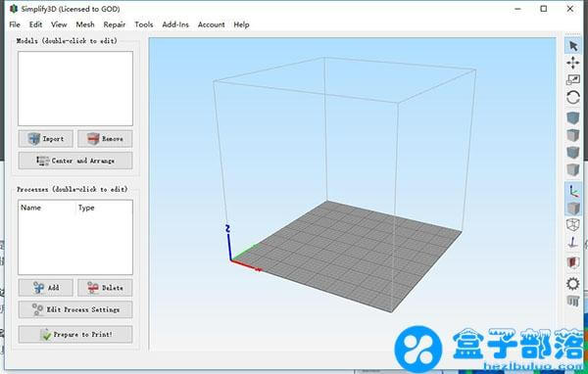
Task: Open the Add-Ins menu
Action: click(x=175, y=24)
